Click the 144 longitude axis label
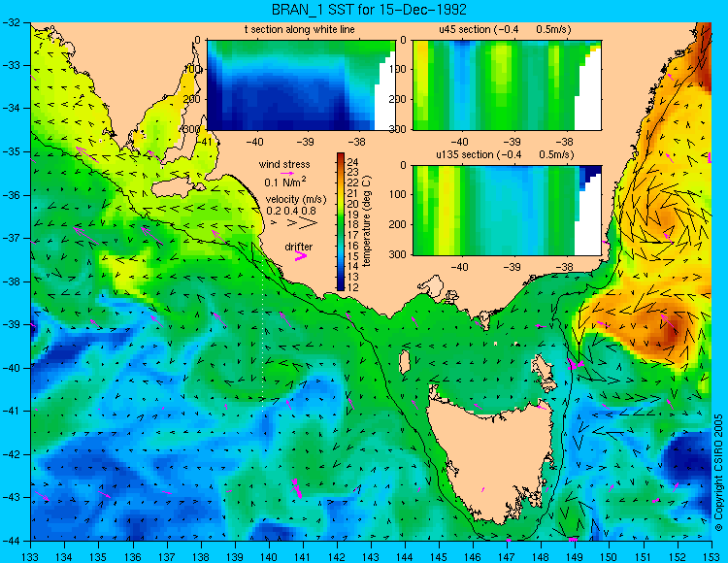The width and height of the screenshot is (728, 563). point(405,556)
